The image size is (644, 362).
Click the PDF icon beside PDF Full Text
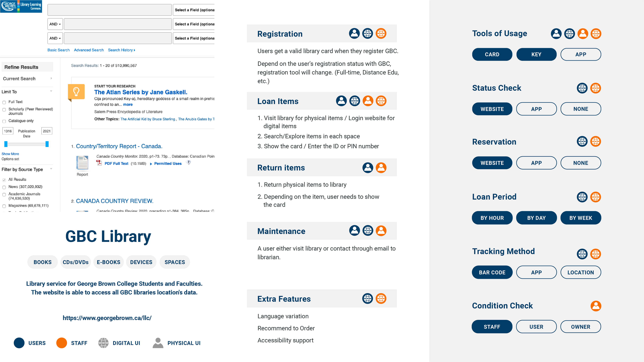click(99, 163)
